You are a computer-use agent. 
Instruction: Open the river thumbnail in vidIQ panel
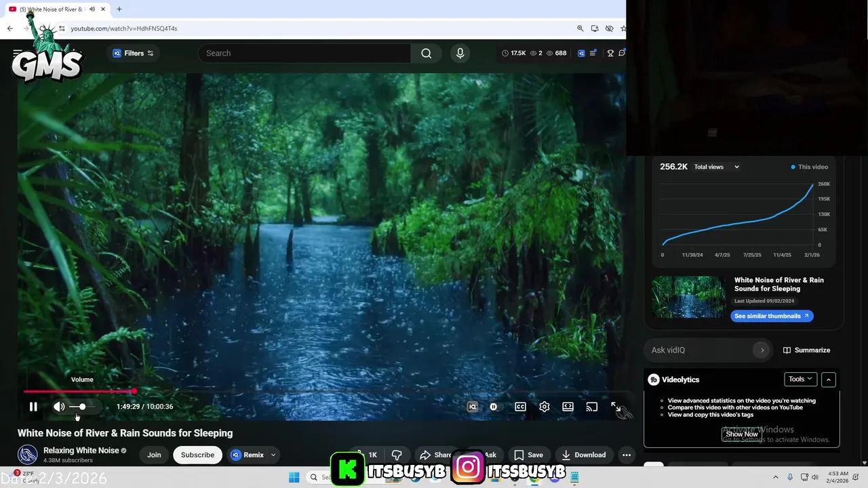689,297
